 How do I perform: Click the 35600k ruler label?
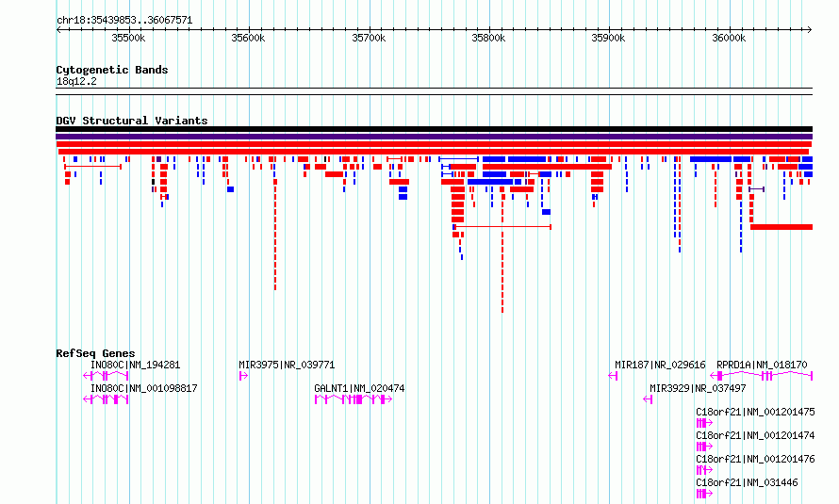tap(248, 38)
